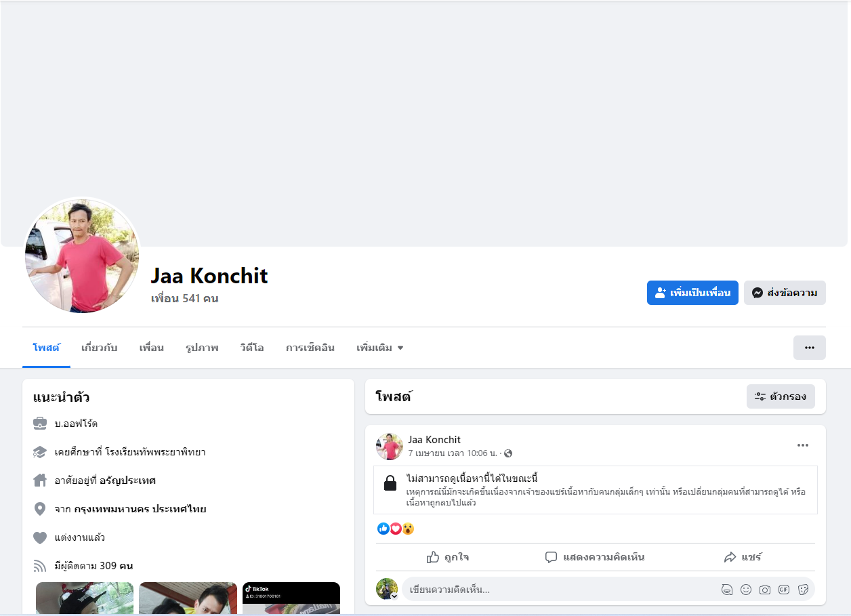Viewport: 851px width, 616px height.
Task: Click the blue like reaction icon
Action: pos(383,529)
